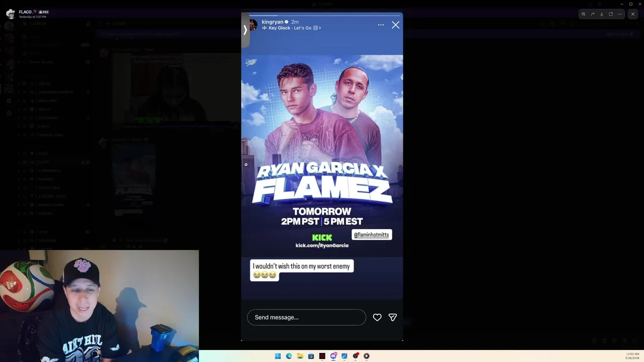Open the Key Glock - Let's Go music label

coord(291,28)
